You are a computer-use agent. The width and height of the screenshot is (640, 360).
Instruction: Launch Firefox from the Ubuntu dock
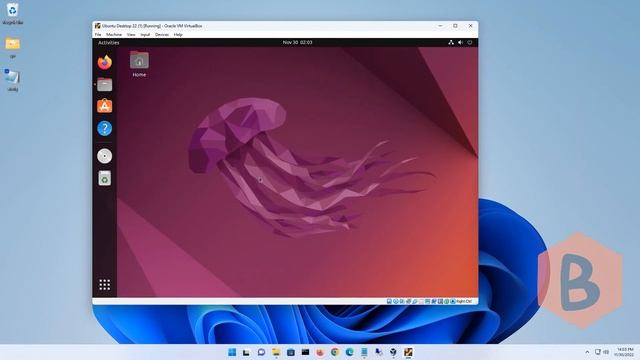104,62
